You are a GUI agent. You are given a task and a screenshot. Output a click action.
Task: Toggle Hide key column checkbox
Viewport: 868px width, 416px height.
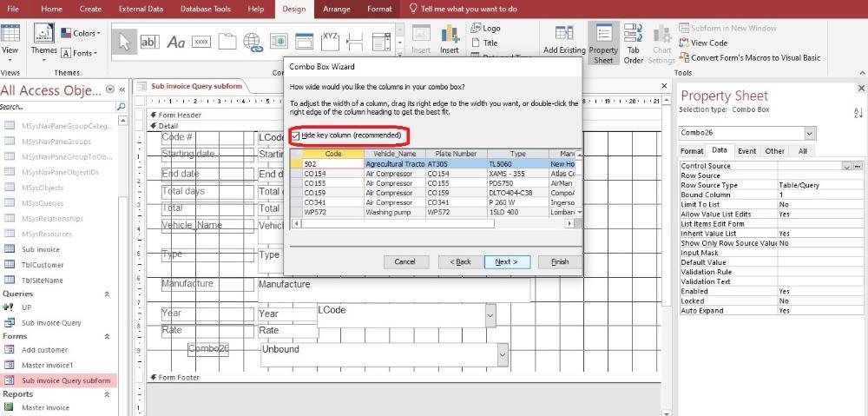[296, 135]
